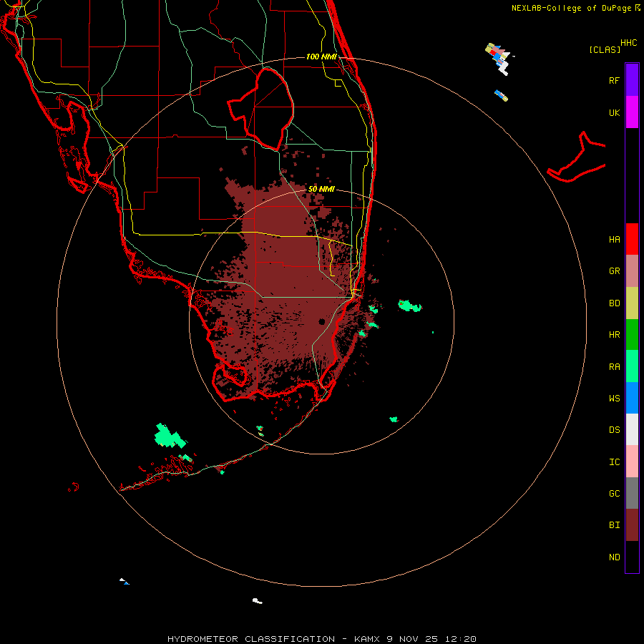644x644 pixels.
Task: Click the HHC product label
Action: click(628, 43)
